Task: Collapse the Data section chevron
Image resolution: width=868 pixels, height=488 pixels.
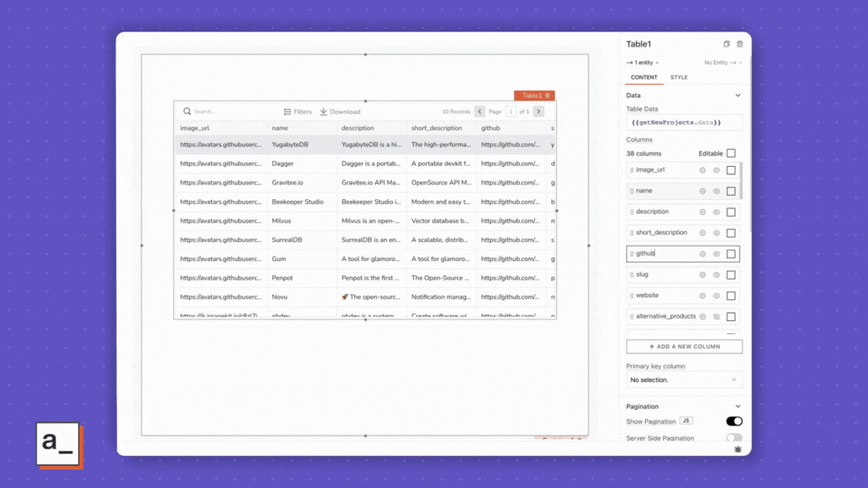Action: pyautogui.click(x=737, y=96)
